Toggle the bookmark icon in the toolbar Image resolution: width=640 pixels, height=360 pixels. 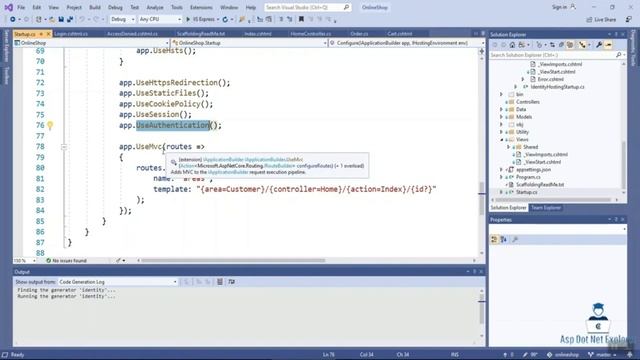click(301, 19)
